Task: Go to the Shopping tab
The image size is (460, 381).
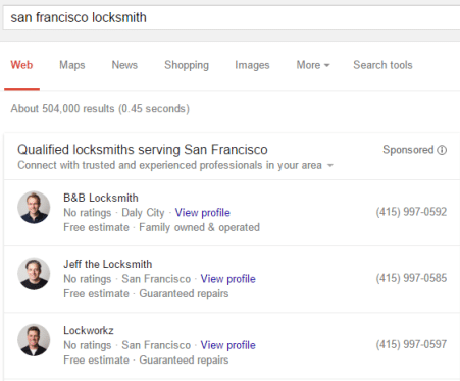Action: pos(186,65)
